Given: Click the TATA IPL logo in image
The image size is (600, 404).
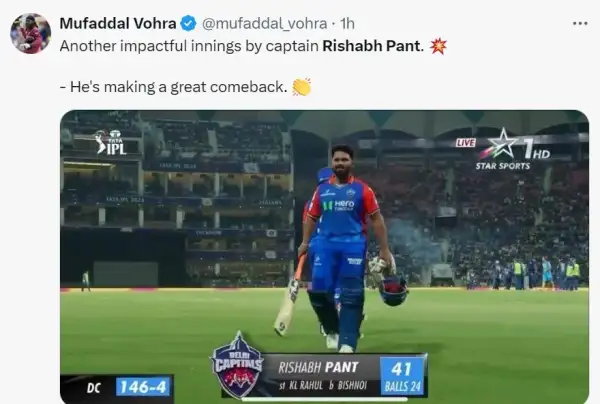Looking at the screenshot, I should (x=111, y=142).
